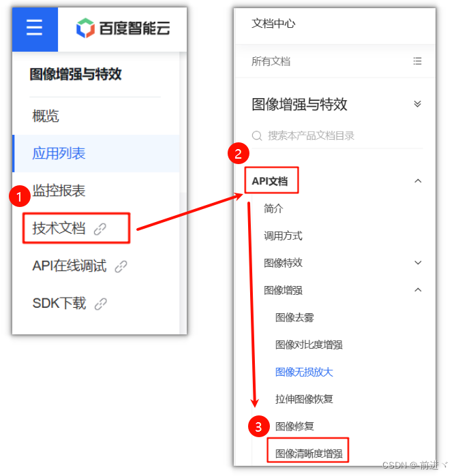The height and width of the screenshot is (476, 458).
Task: Open the blue hamburger menu icon
Action: click(x=34, y=28)
